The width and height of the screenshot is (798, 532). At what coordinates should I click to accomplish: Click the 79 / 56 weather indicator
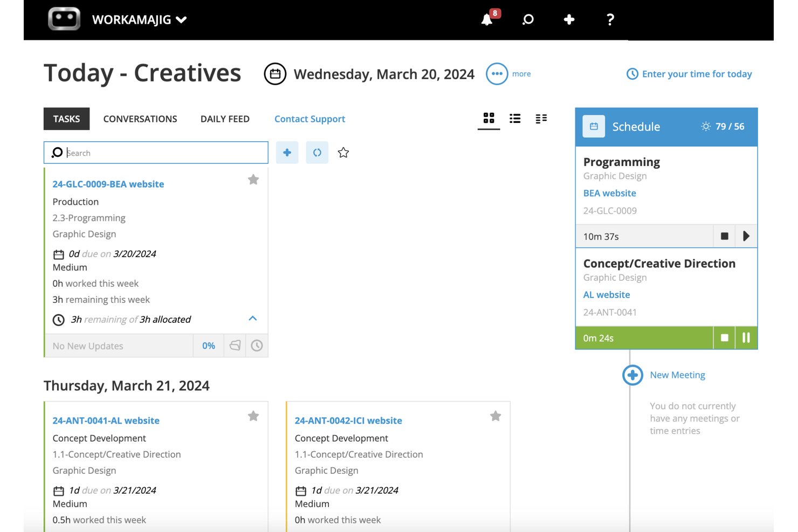[723, 127]
